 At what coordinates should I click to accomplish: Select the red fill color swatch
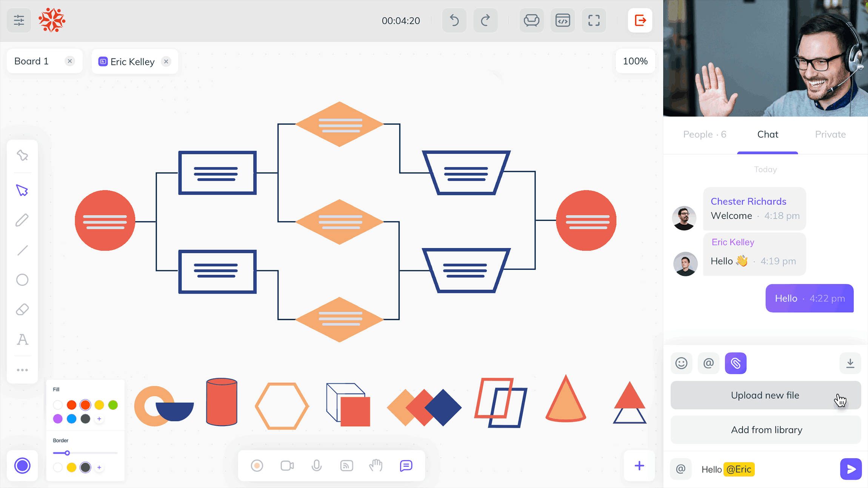click(x=71, y=405)
